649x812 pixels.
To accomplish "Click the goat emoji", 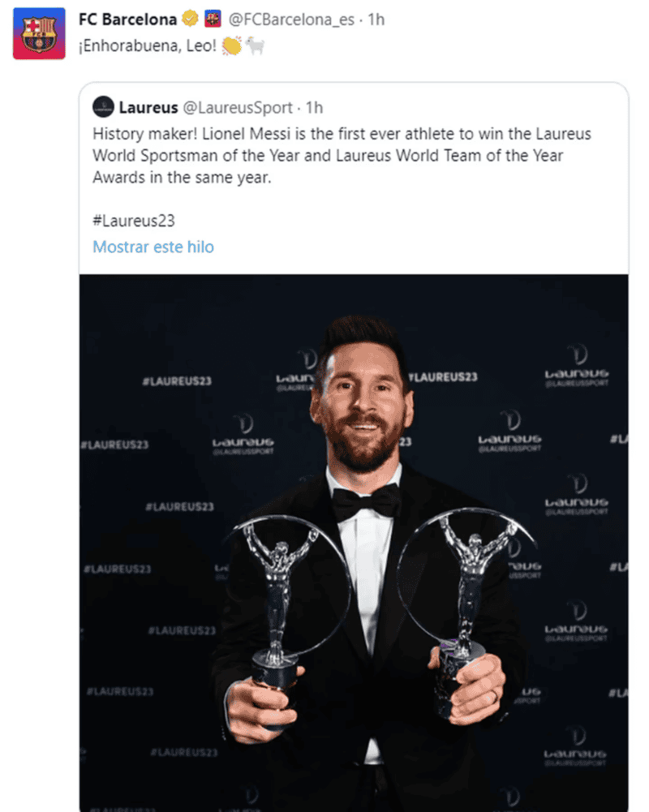I will tap(256, 45).
